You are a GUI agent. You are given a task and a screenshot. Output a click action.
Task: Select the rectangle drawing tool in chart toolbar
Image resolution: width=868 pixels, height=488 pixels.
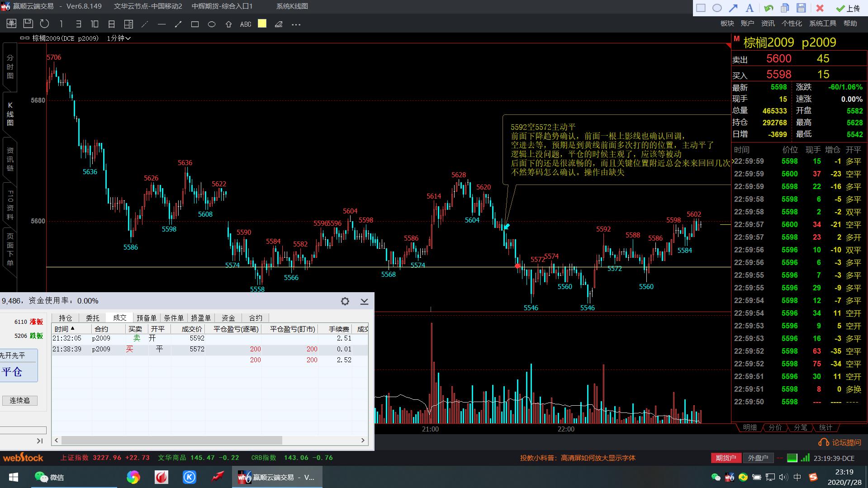[x=195, y=24]
